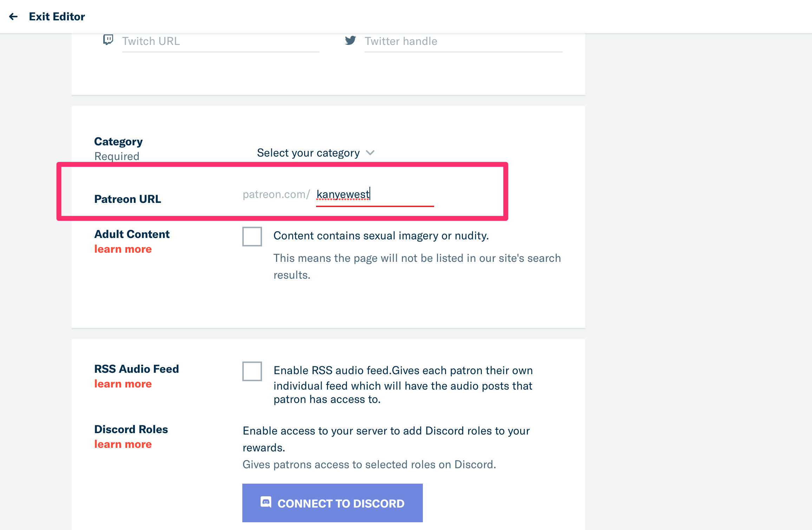Open the Select your category dropdown
This screenshot has width=812, height=530.
(308, 153)
